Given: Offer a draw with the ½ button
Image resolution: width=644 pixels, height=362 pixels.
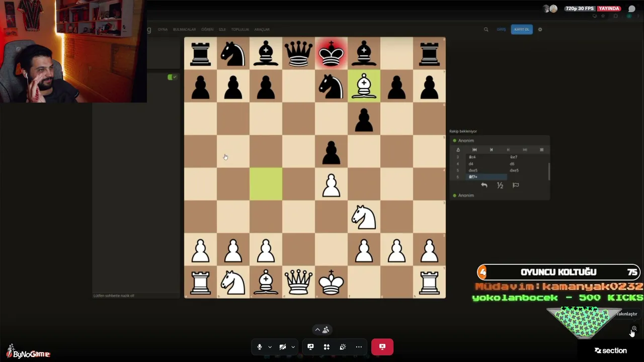Looking at the screenshot, I should click(500, 185).
